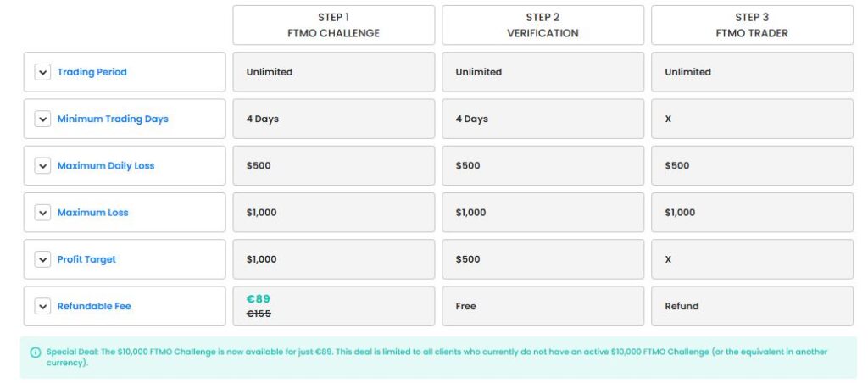Expand the Profit Target chevron
The height and width of the screenshot is (383, 868).
pyautogui.click(x=42, y=259)
